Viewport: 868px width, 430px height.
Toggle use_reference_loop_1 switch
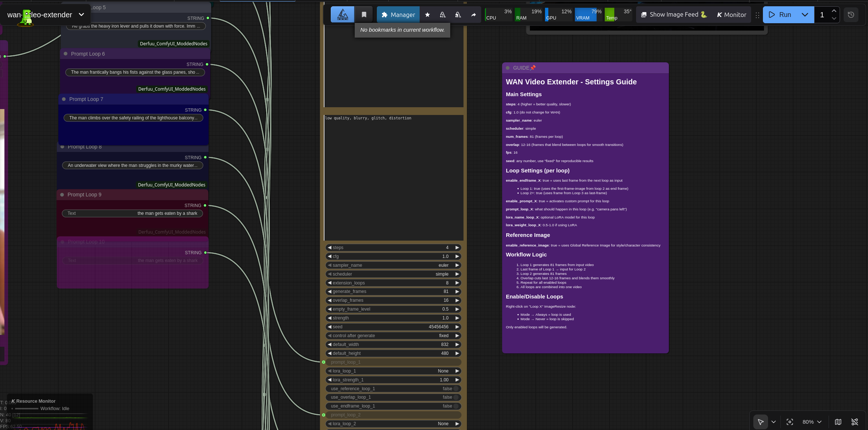[456, 389]
